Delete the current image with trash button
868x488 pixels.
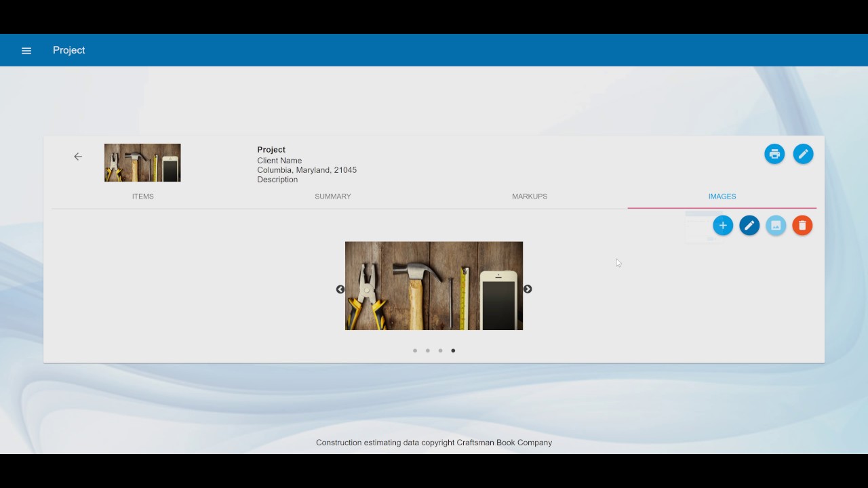tap(802, 226)
